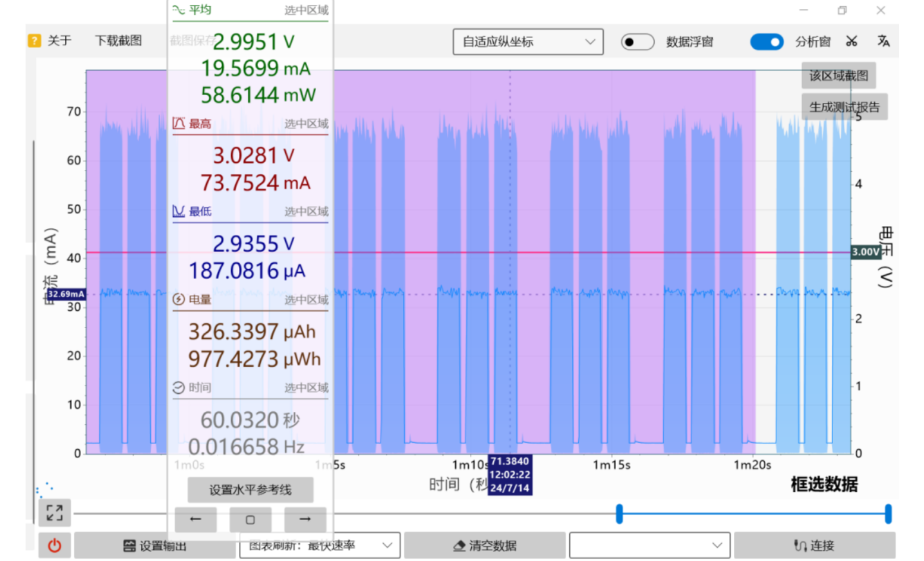This screenshot has height=561, width=924.
Task: Click the 0.016658 Hz frequency value
Action: tap(247, 446)
